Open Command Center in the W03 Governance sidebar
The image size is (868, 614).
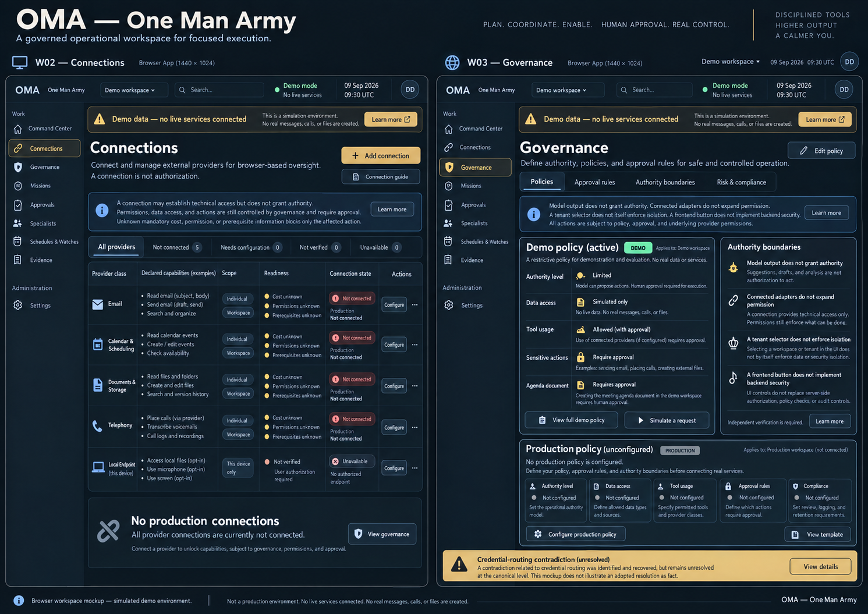point(474,129)
